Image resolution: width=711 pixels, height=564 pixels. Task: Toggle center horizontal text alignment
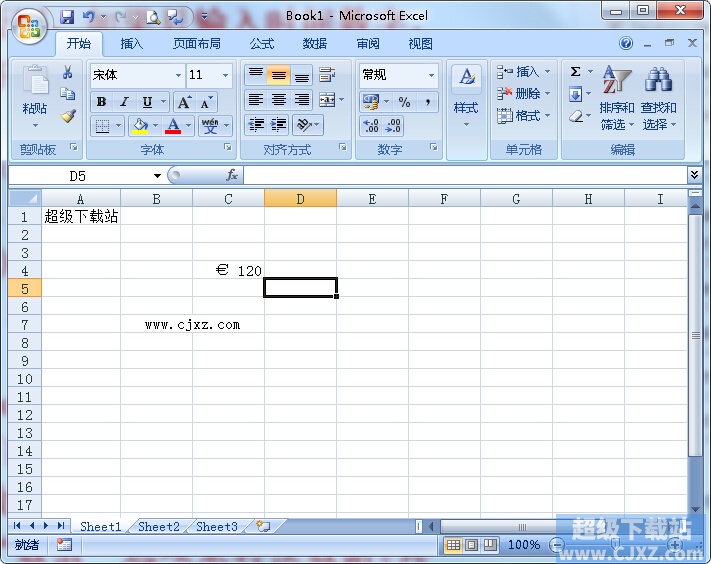point(279,100)
